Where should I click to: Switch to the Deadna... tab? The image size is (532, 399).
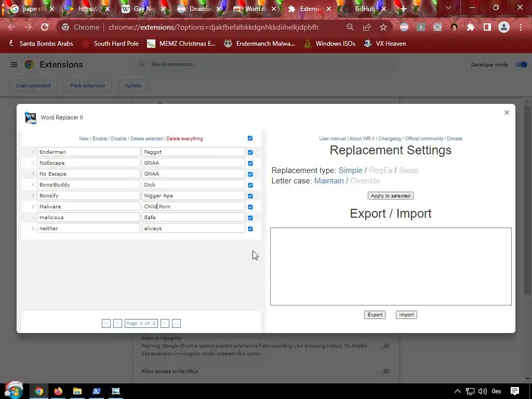(x=200, y=9)
